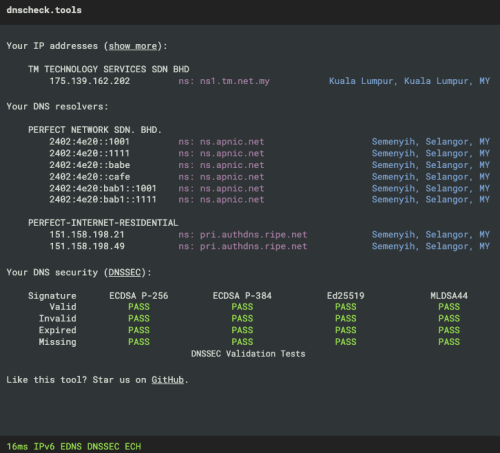Image resolution: width=500 pixels, height=453 pixels.
Task: Click the 'Valid' row label
Action: (63, 307)
